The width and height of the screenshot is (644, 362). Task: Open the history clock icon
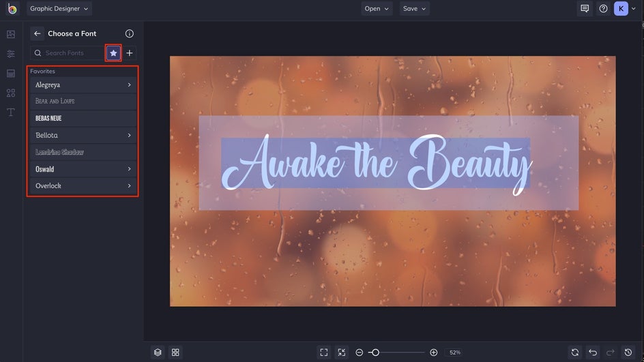(x=628, y=352)
